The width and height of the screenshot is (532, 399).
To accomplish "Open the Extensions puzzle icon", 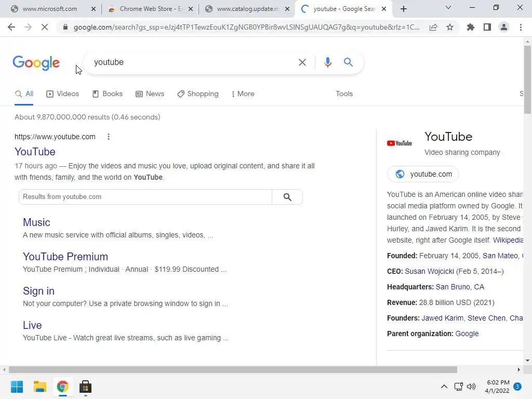I will [471, 27].
